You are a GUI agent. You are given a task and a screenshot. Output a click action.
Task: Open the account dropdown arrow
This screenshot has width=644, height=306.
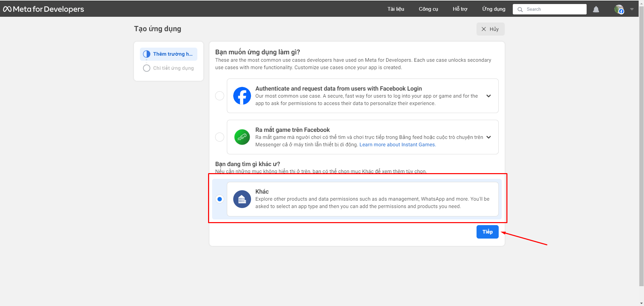[632, 9]
